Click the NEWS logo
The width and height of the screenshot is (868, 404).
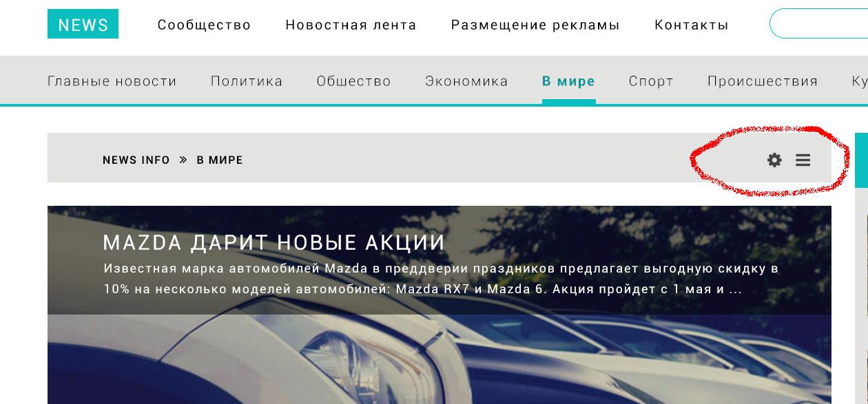tap(83, 24)
